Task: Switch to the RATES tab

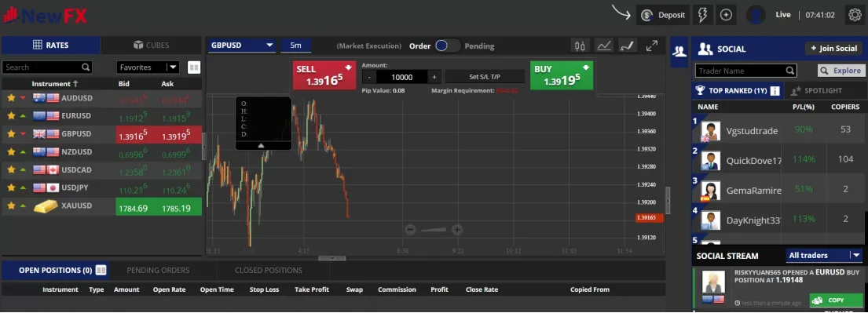Action: [51, 45]
